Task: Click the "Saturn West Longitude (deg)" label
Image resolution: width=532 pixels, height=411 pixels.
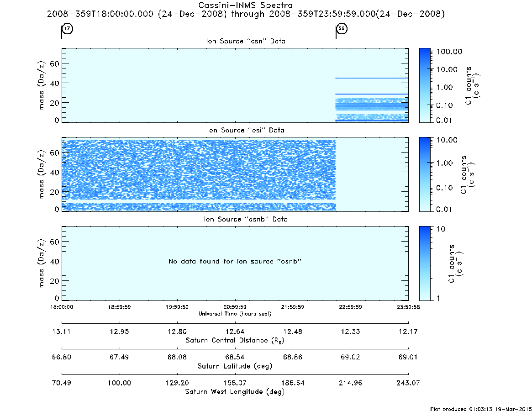Action: pyautogui.click(x=235, y=392)
